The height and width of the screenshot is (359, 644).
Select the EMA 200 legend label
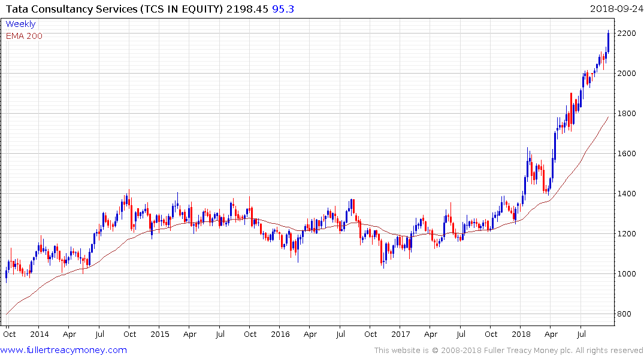[24, 36]
